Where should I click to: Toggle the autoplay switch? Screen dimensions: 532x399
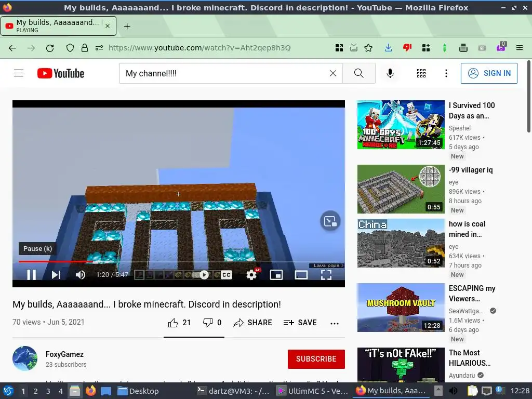point(200,274)
